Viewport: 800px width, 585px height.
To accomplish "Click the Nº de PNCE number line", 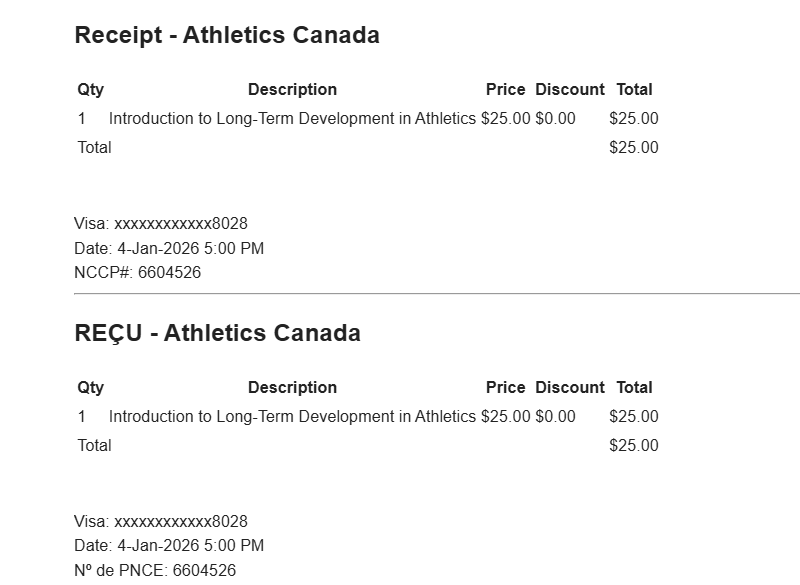I will [155, 570].
